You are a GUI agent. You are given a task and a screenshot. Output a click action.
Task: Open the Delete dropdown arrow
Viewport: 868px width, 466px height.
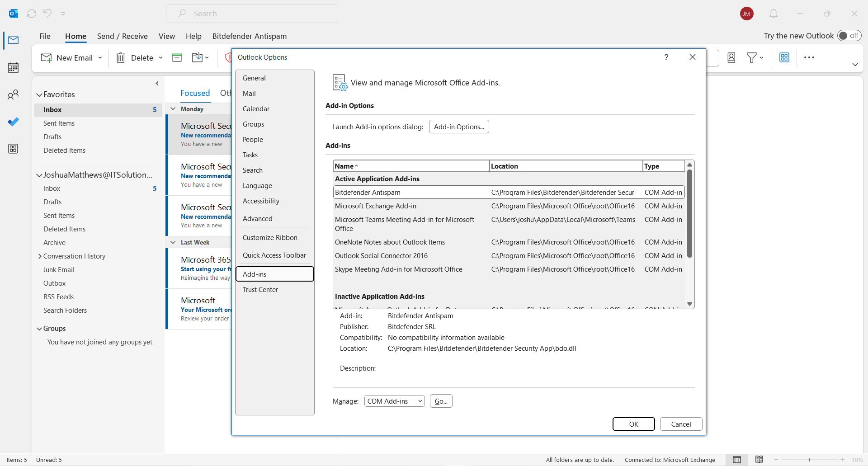[x=160, y=58]
